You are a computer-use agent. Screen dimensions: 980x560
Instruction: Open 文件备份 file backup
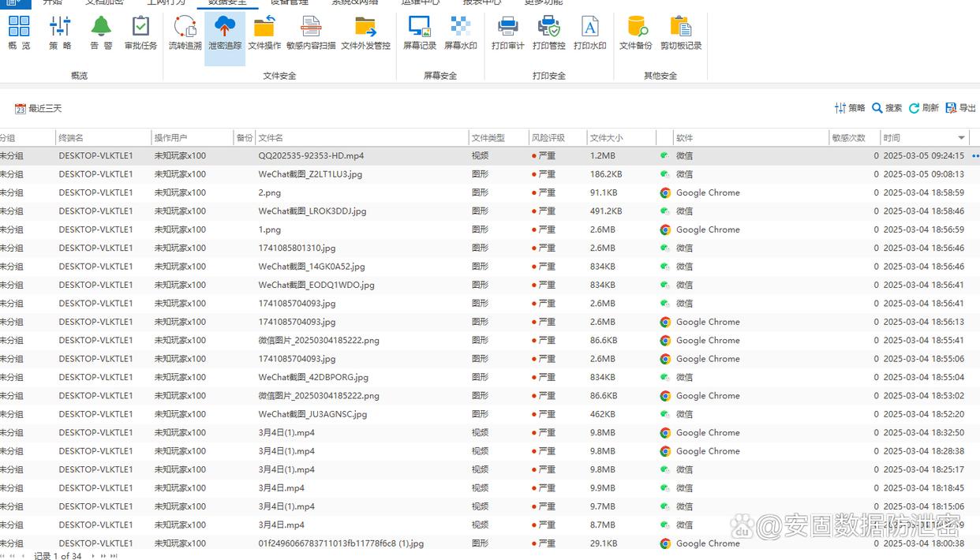click(635, 33)
